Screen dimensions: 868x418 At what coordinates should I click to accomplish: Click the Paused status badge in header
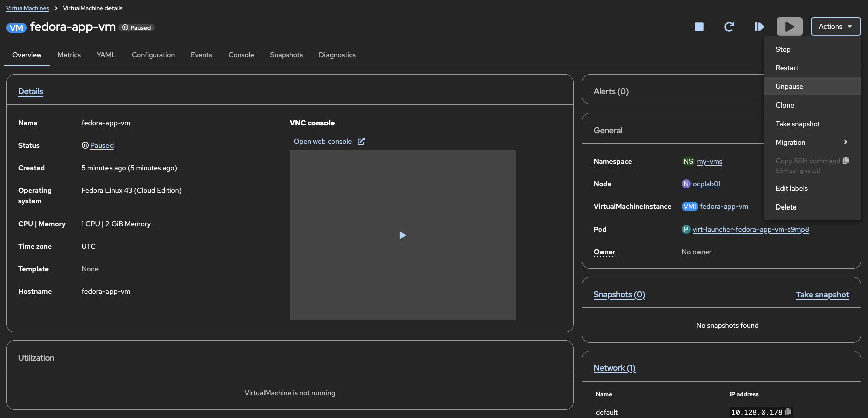[x=137, y=28]
